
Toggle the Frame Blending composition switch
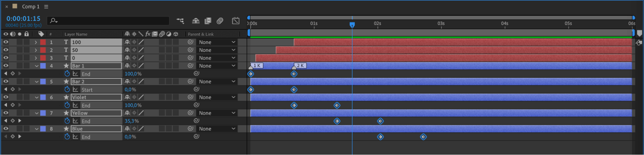(x=208, y=21)
